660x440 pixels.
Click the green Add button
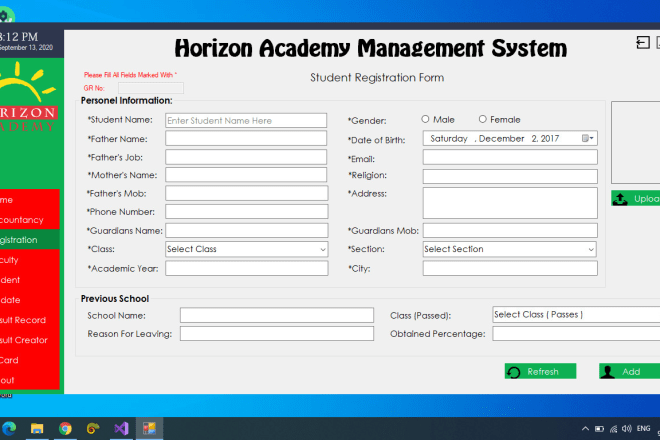(x=629, y=371)
